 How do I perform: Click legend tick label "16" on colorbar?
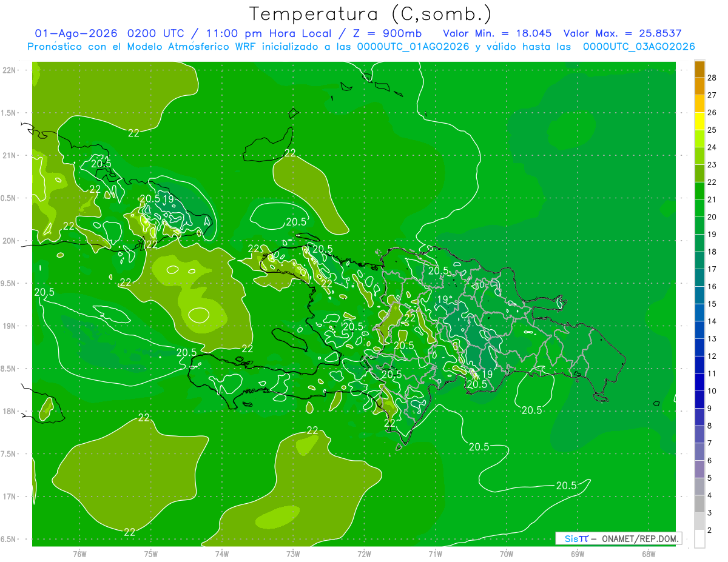pyautogui.click(x=712, y=287)
